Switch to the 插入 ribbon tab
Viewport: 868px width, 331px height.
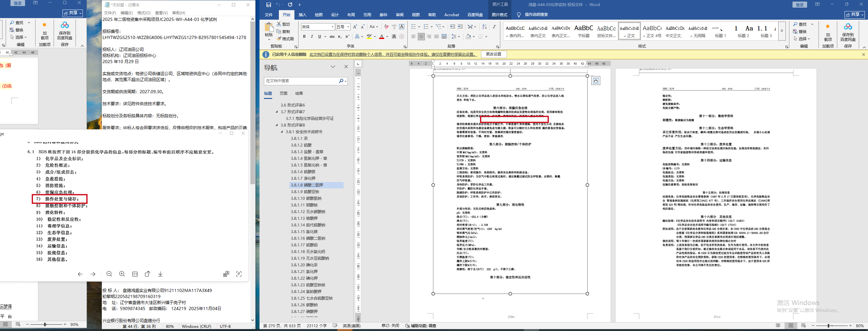pyautogui.click(x=302, y=15)
